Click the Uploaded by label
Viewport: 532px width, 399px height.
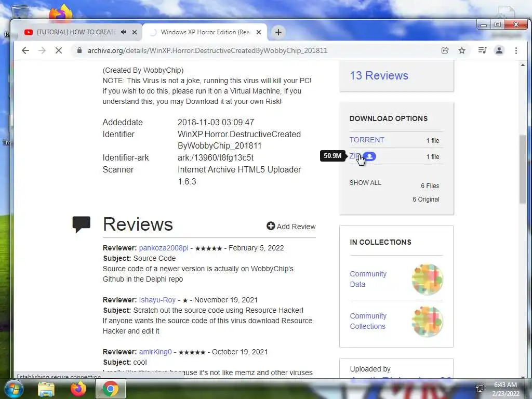pos(370,369)
